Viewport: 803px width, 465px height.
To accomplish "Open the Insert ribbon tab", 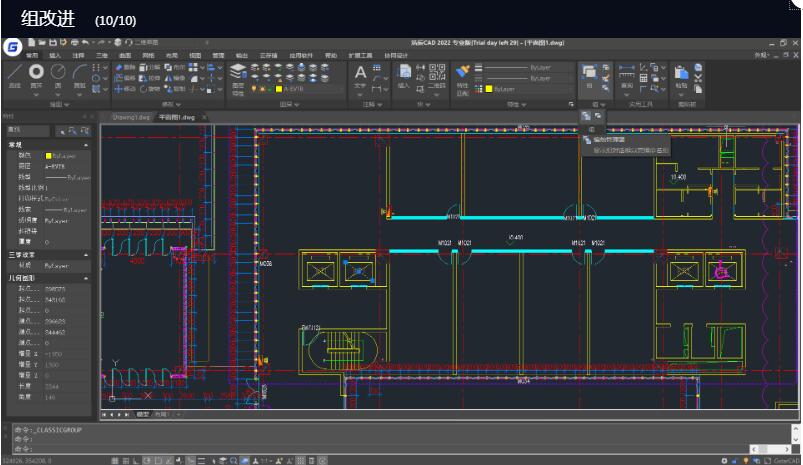I will [55, 55].
